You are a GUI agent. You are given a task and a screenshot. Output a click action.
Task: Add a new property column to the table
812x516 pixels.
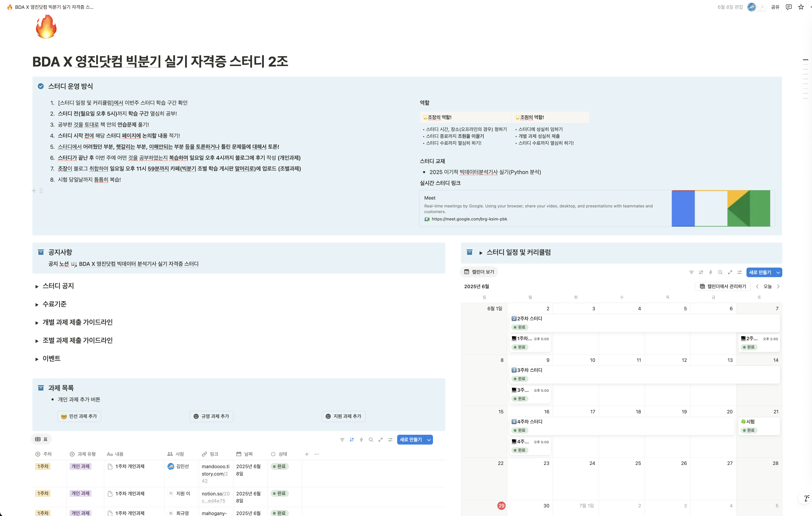[307, 454]
